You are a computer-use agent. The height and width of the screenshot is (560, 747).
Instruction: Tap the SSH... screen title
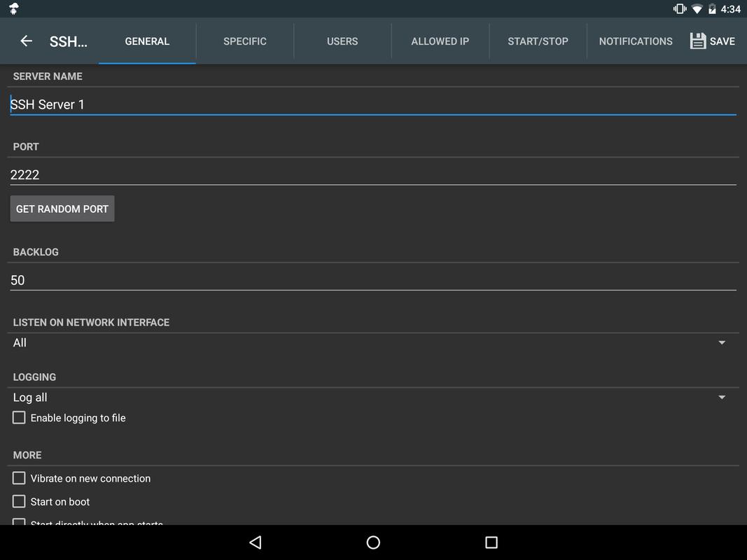(x=68, y=41)
